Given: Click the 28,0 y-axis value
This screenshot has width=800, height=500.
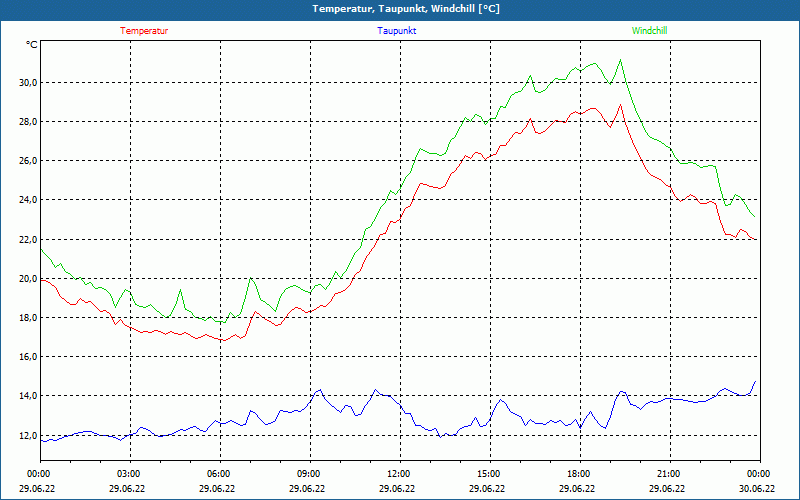Looking at the screenshot, I should pos(28,121).
